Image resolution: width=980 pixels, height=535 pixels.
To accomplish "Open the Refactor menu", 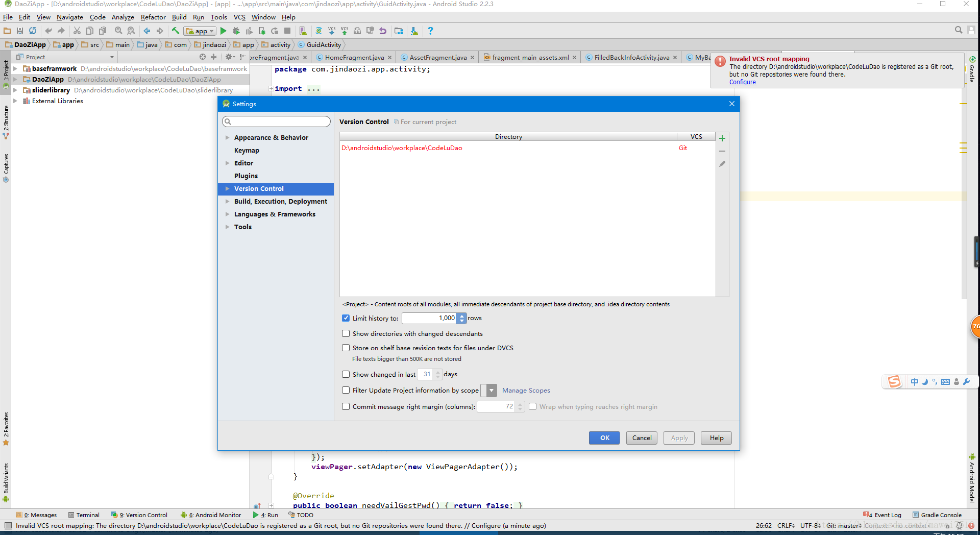I will tap(153, 17).
